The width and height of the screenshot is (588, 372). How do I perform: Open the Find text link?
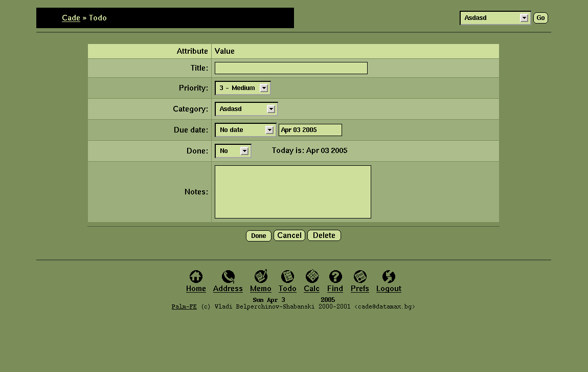tap(335, 289)
